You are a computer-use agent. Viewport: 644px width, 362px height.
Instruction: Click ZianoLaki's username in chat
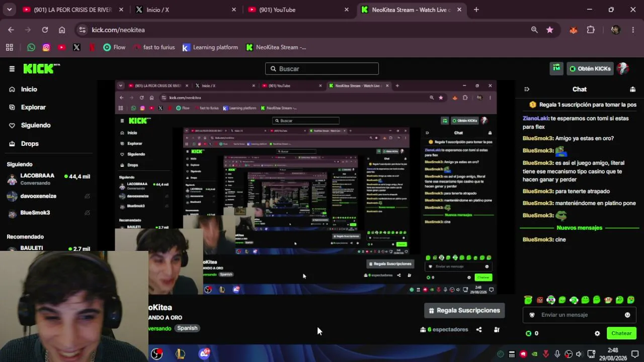[x=536, y=118]
